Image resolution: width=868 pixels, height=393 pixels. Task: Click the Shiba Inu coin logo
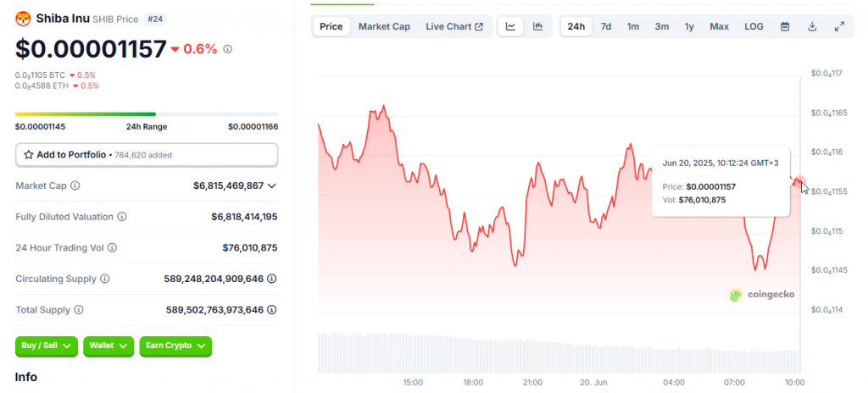click(x=23, y=19)
